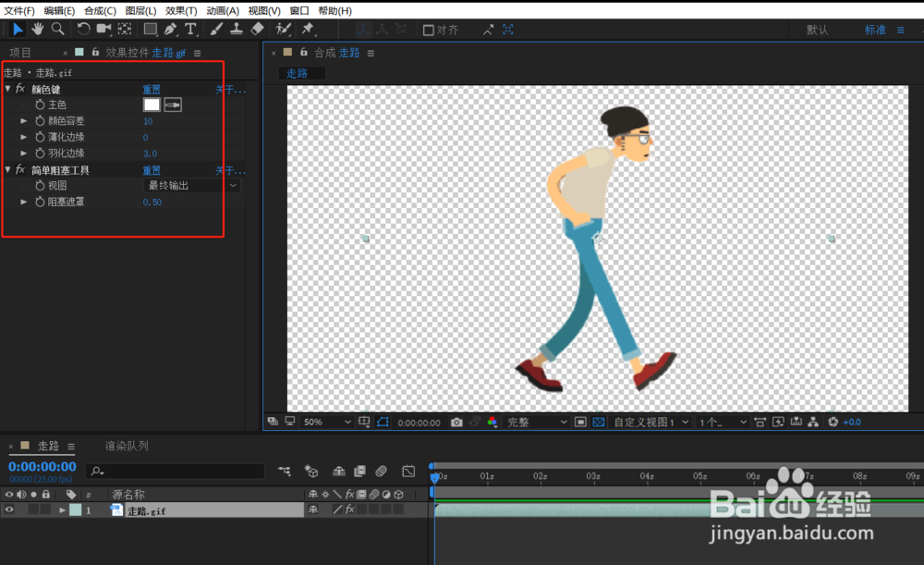Choose the Type (T) tool
Viewport: 924px width, 565px height.
pos(190,30)
